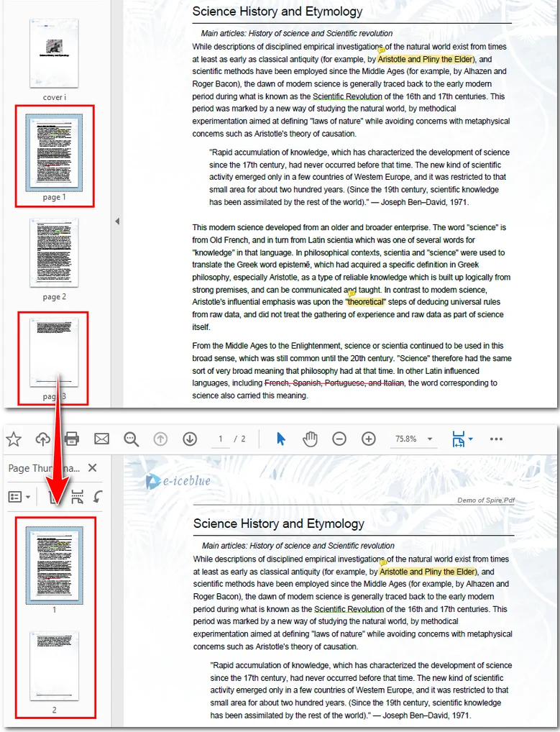Image resolution: width=560 pixels, height=732 pixels.
Task: Expand the fit page options dropdown arrow
Action: click(470, 439)
